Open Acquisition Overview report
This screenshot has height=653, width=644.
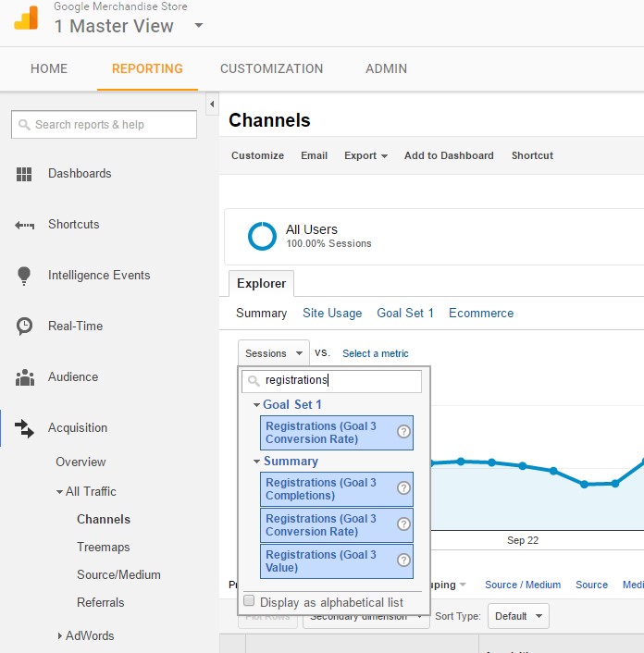[80, 462]
